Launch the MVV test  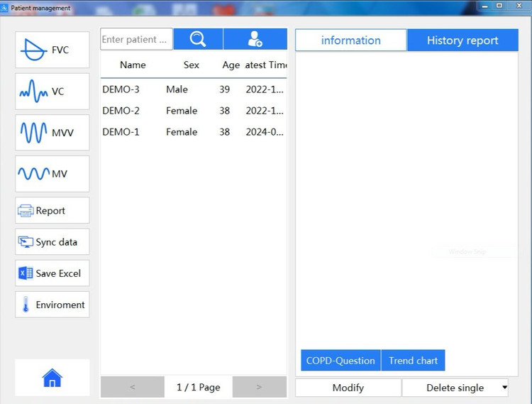(x=52, y=133)
